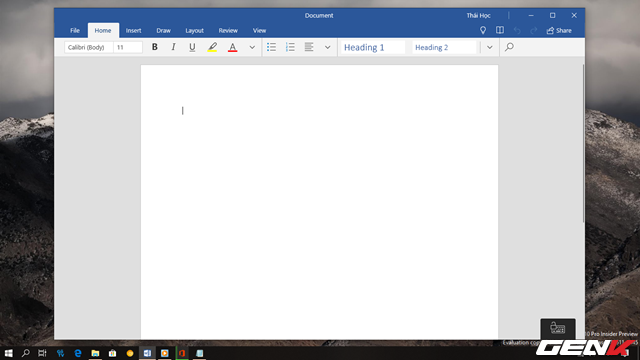Open the File menu

[x=75, y=31]
